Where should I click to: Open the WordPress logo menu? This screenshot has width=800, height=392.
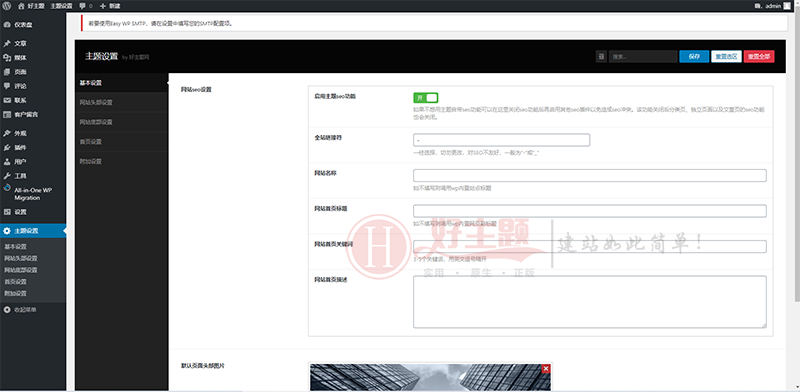(x=6, y=6)
